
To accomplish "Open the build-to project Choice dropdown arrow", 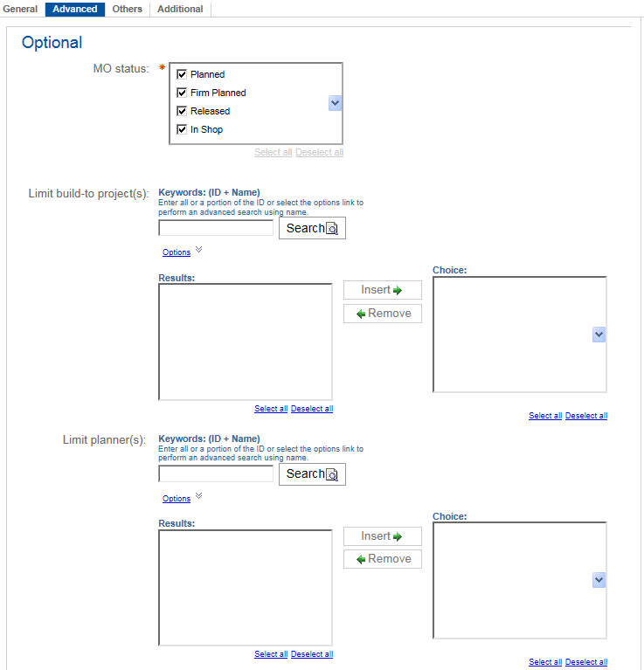I will (x=599, y=335).
